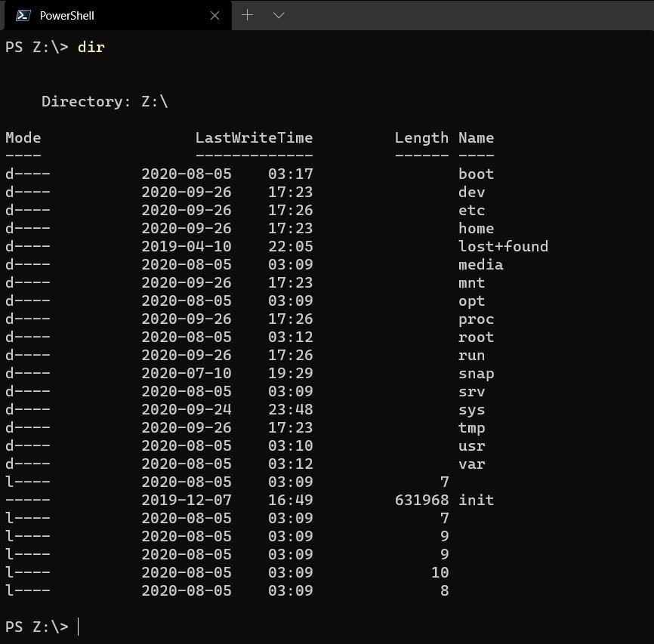Click the date 2020-09-24 in sys row

coord(186,409)
